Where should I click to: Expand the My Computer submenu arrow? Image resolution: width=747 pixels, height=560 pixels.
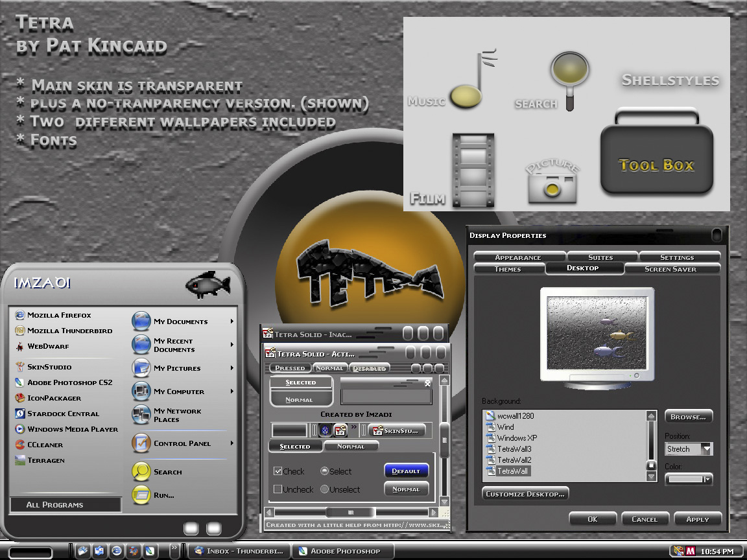232,391
